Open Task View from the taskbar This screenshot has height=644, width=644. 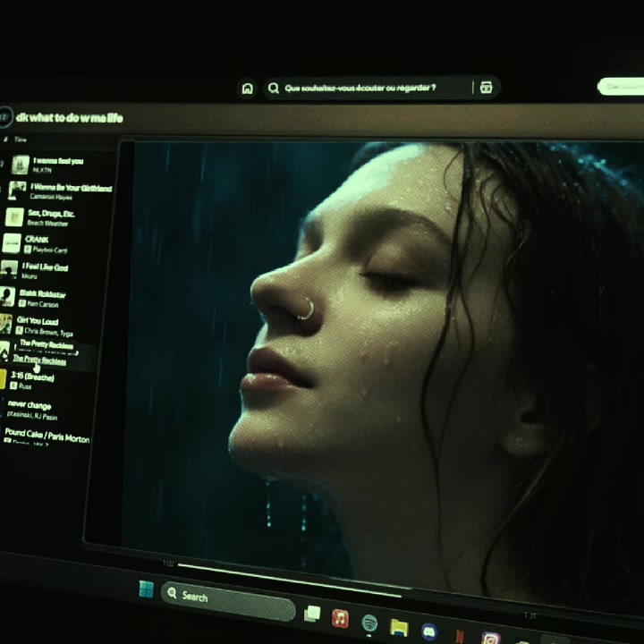tap(312, 614)
